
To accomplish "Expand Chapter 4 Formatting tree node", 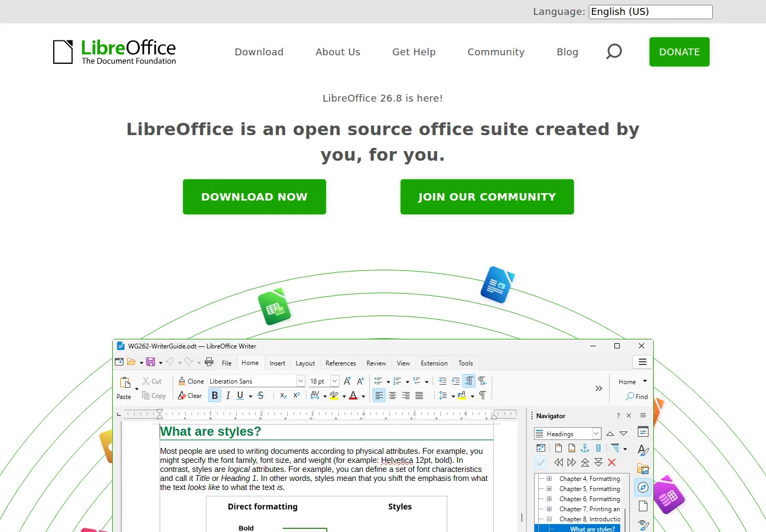I will (549, 478).
